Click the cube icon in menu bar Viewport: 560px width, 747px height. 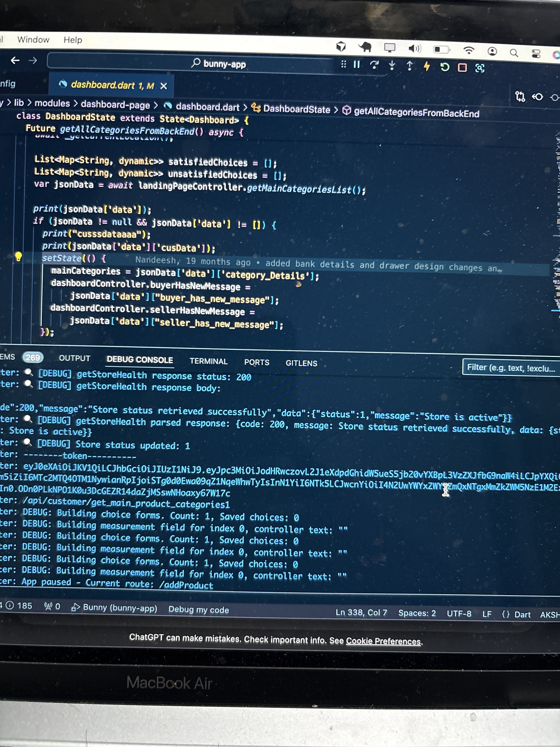[341, 46]
